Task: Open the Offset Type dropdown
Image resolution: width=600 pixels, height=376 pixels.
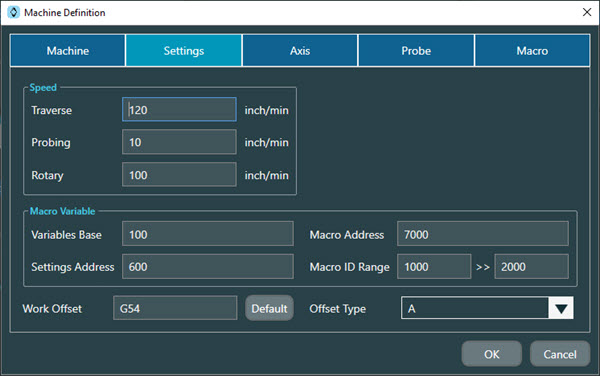Action: 487,308
